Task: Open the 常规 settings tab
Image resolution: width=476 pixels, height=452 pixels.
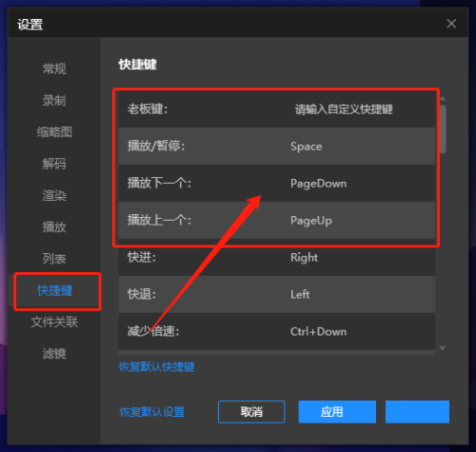Action: click(54, 69)
